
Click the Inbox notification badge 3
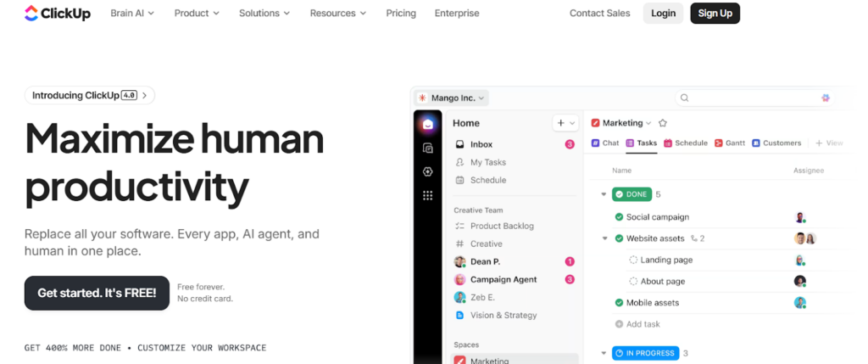[x=570, y=144]
